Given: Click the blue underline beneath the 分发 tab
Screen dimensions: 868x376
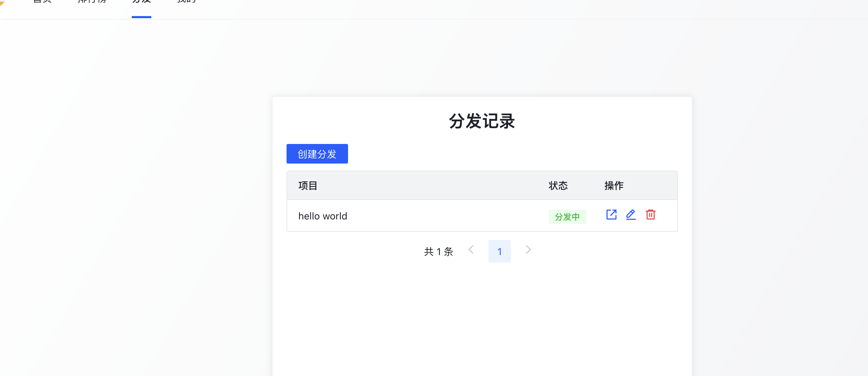Looking at the screenshot, I should pyautogui.click(x=142, y=17).
